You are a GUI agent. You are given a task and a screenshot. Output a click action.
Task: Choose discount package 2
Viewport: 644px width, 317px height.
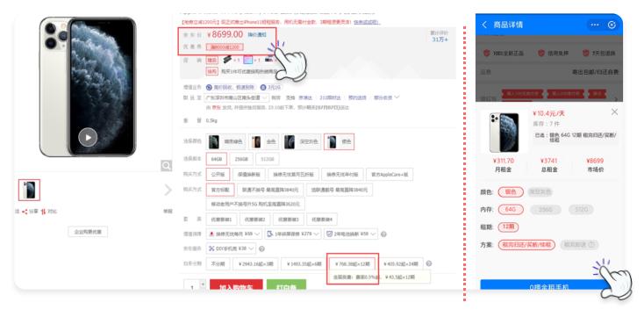pos(255,220)
